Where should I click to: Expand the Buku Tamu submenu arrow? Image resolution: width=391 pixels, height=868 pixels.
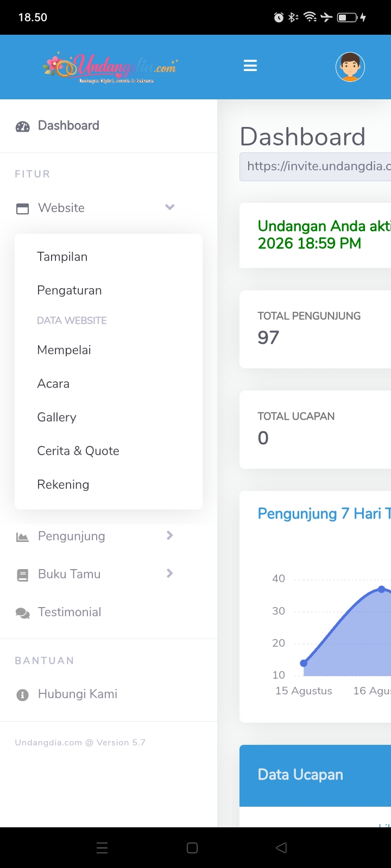pyautogui.click(x=170, y=573)
